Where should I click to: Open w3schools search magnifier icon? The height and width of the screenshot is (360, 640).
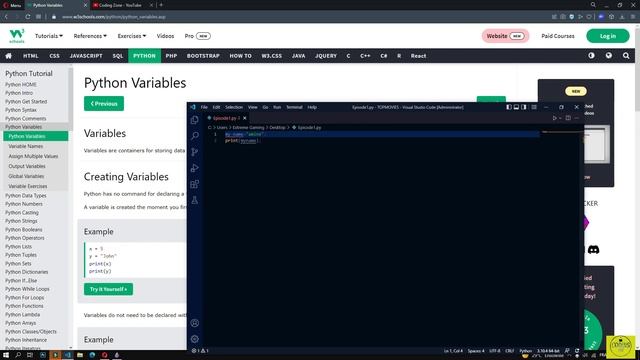pyautogui.click(x=626, y=56)
